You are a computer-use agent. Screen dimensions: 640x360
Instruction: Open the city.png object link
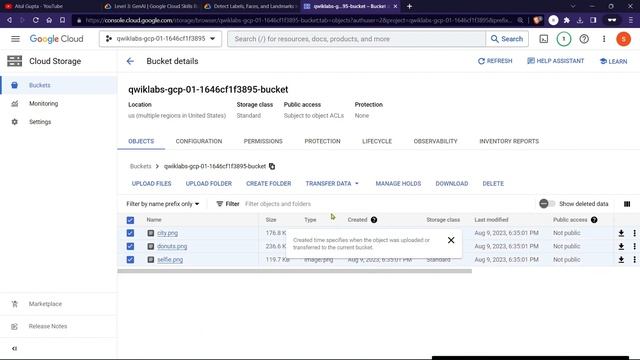(x=167, y=233)
